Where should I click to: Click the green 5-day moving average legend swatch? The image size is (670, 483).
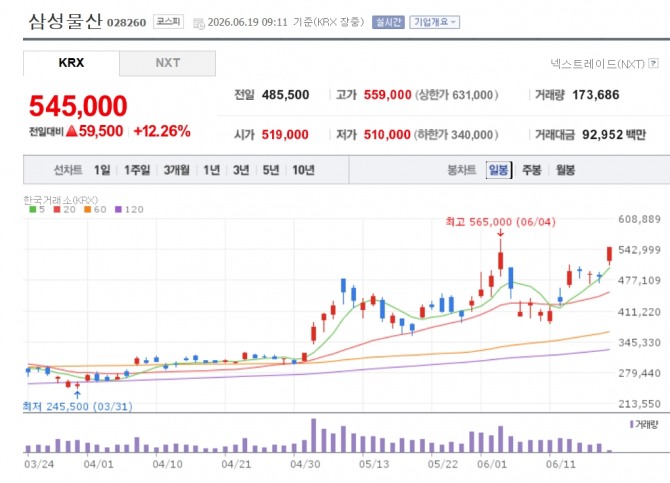(x=32, y=209)
